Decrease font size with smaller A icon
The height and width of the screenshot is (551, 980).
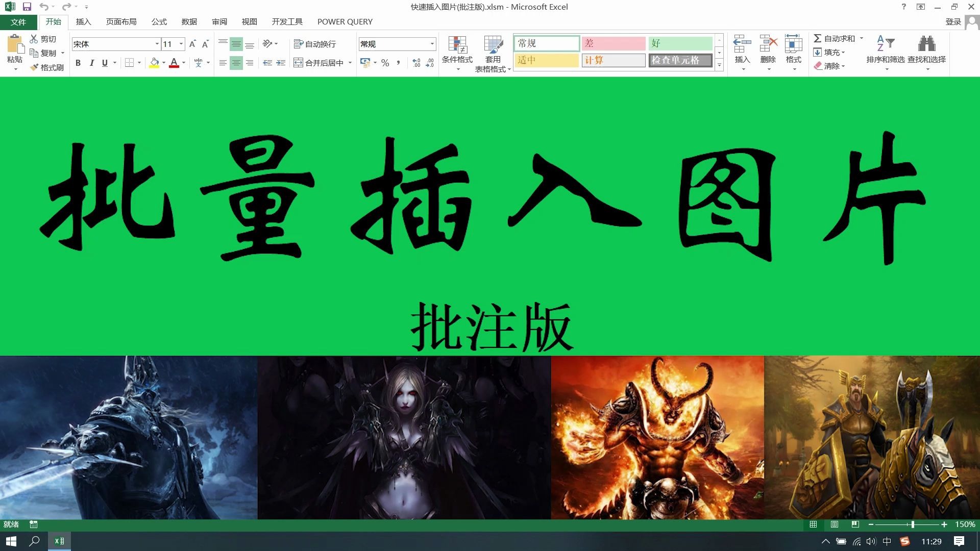[x=205, y=44]
